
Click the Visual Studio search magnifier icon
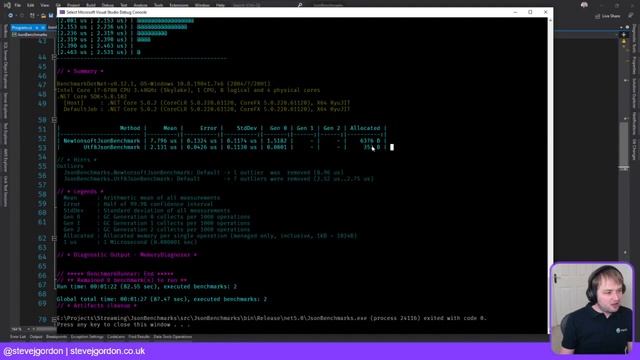tap(300, 5)
